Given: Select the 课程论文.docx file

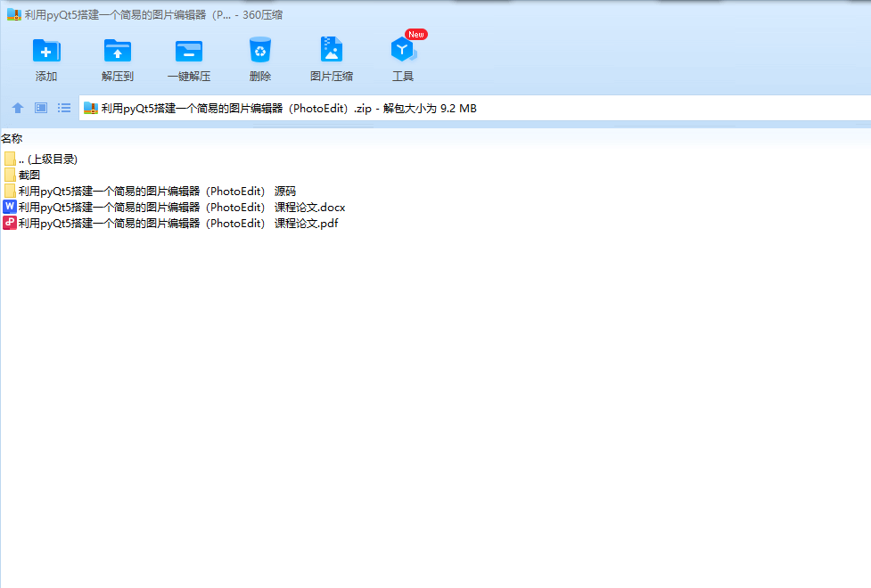Looking at the screenshot, I should pos(174,207).
